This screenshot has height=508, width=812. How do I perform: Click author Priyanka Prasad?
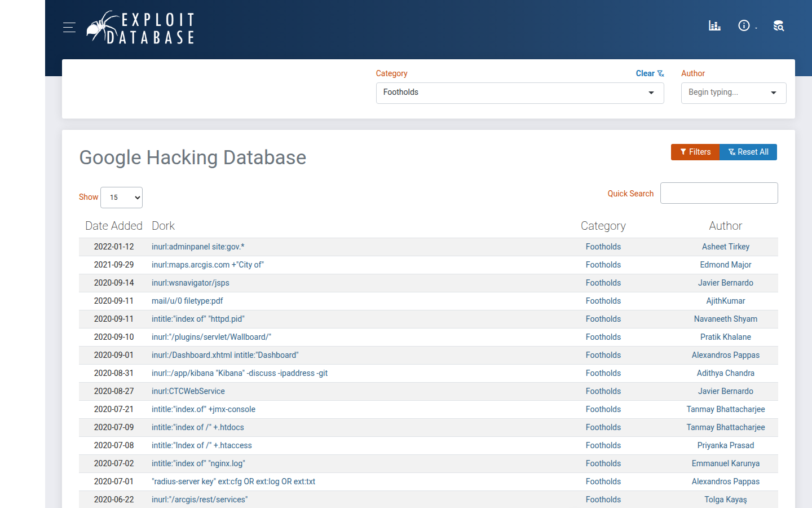tap(726, 445)
